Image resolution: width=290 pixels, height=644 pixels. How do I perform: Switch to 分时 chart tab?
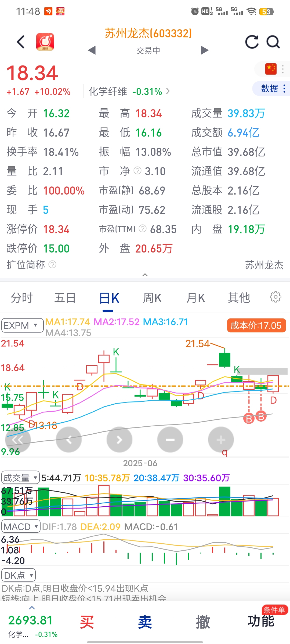tap(22, 298)
